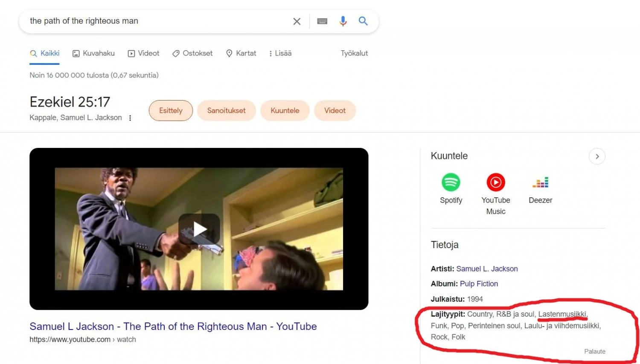Expand the Lisää more options menu
The width and height of the screenshot is (640, 364).
click(280, 53)
